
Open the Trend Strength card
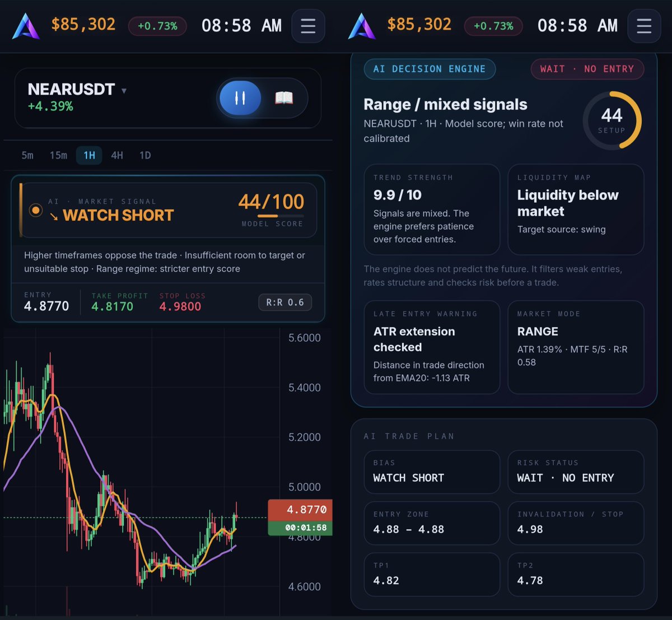click(x=432, y=209)
